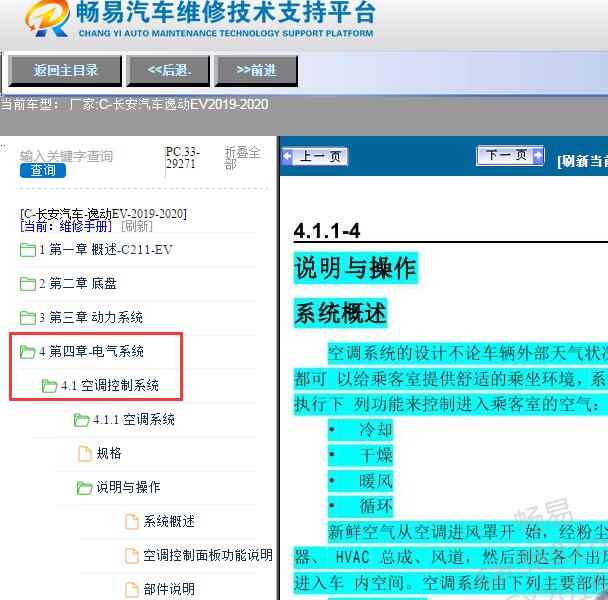Open the 上一页 previous page button
The width and height of the screenshot is (608, 600).
pyautogui.click(x=314, y=156)
